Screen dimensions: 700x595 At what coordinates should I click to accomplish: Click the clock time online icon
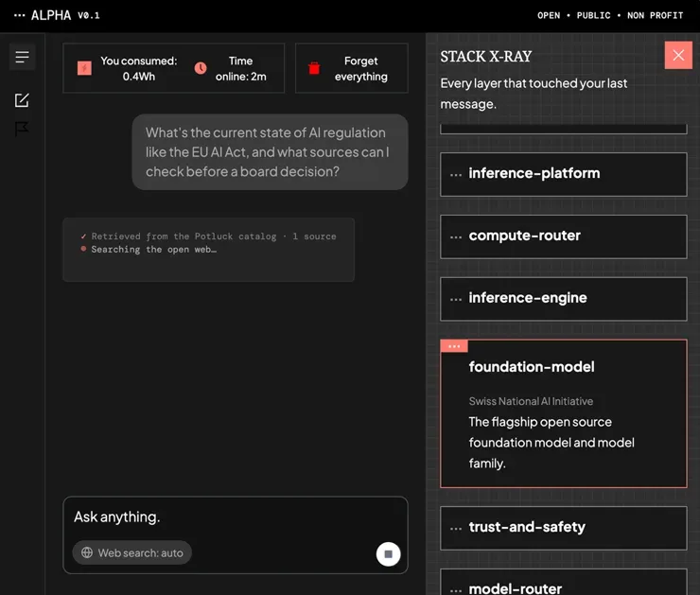coord(201,68)
